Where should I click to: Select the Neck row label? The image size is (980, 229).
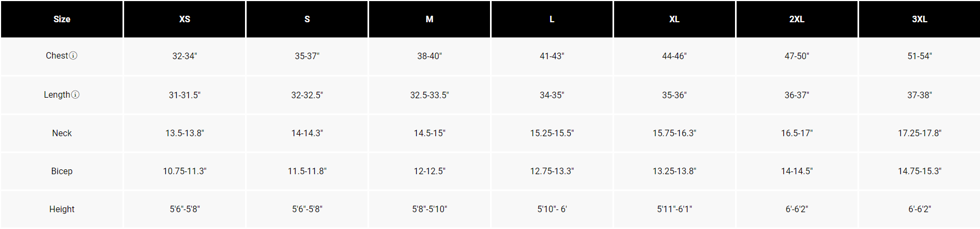click(x=62, y=133)
